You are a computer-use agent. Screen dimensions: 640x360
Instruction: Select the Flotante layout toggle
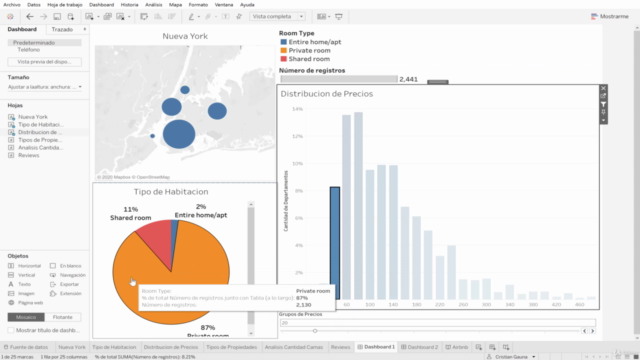[62, 317]
